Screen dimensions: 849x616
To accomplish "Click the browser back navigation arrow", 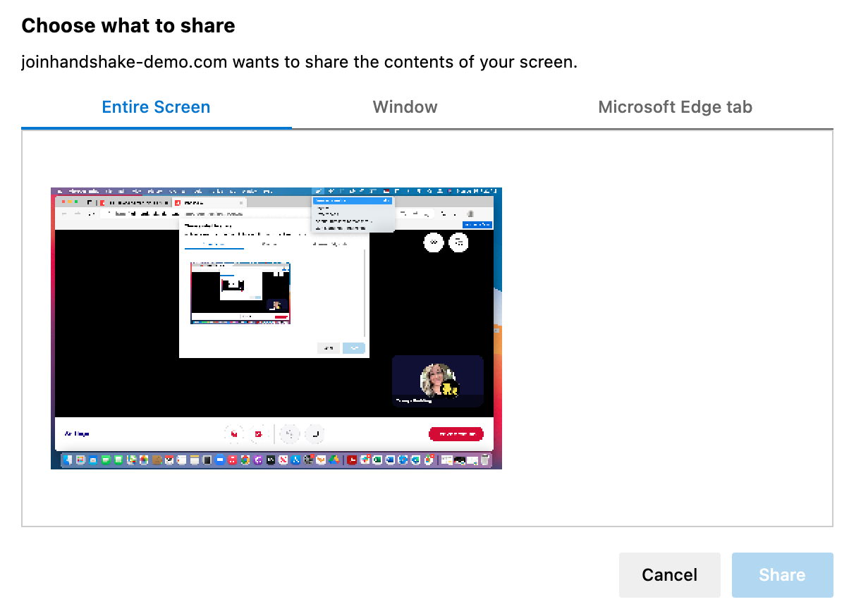I will pyautogui.click(x=64, y=213).
